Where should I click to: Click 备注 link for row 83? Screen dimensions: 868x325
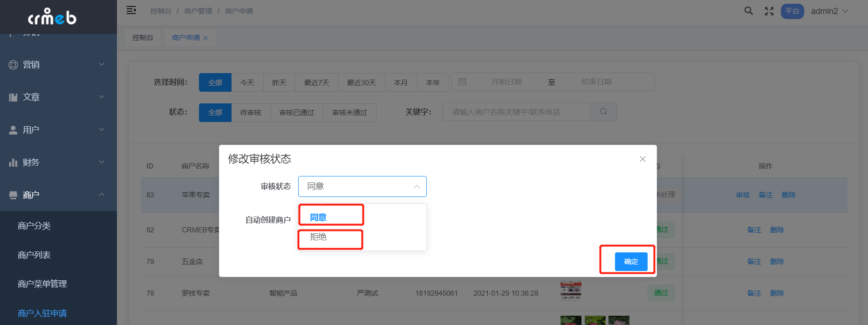coord(765,195)
